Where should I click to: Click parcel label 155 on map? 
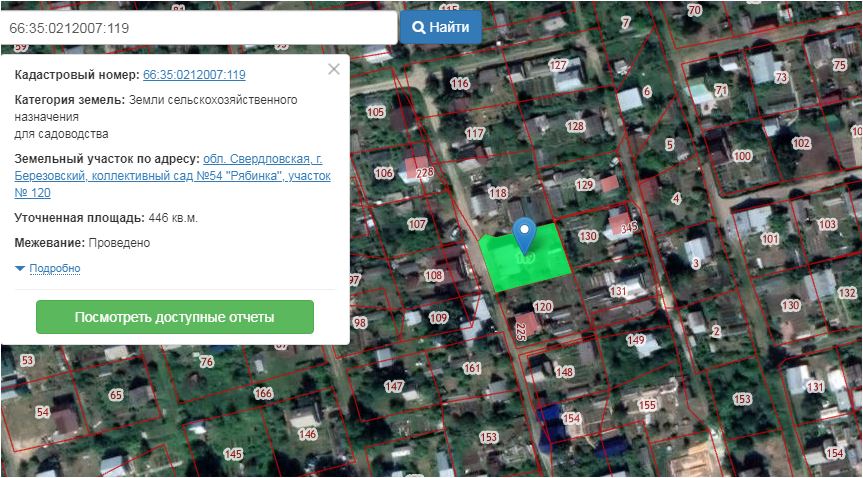(x=647, y=405)
